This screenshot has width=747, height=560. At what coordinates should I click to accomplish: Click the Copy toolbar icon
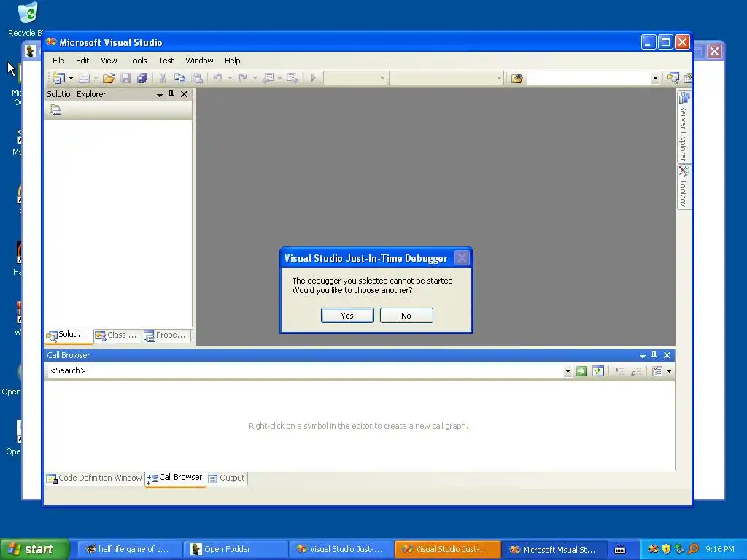(x=179, y=78)
